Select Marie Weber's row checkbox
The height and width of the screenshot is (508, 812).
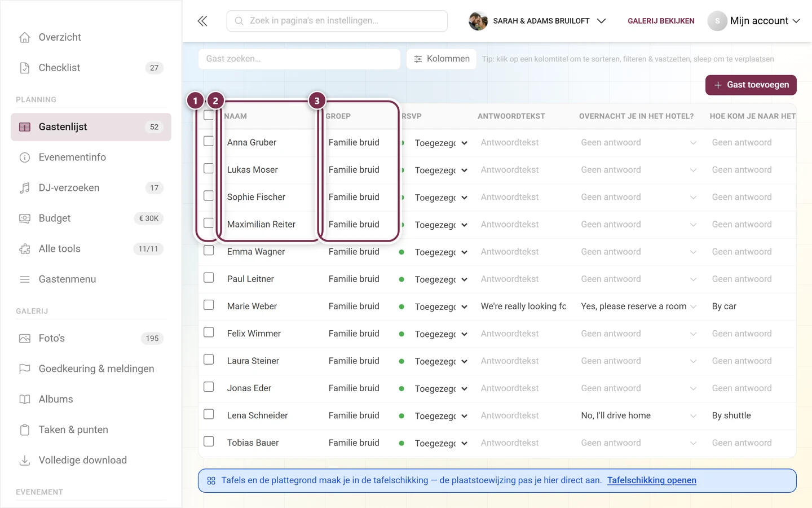click(x=209, y=305)
